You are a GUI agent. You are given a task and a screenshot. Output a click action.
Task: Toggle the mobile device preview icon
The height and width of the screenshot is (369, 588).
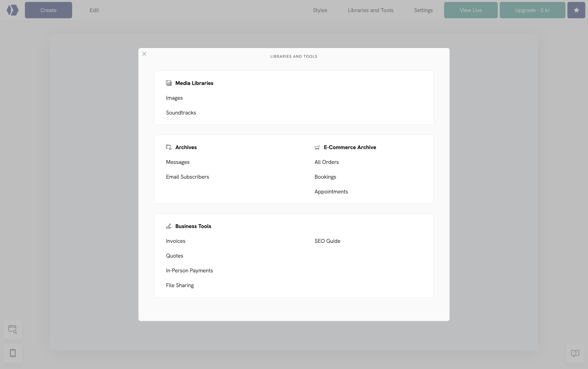click(13, 353)
